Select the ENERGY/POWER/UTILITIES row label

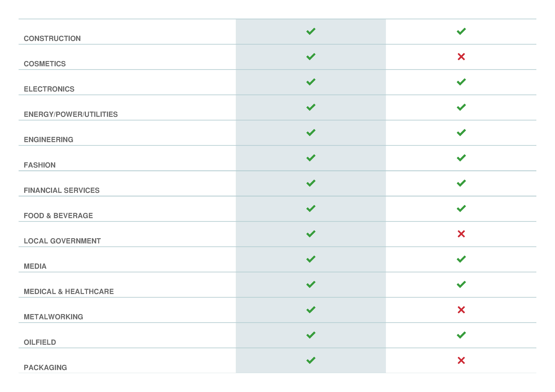[71, 114]
